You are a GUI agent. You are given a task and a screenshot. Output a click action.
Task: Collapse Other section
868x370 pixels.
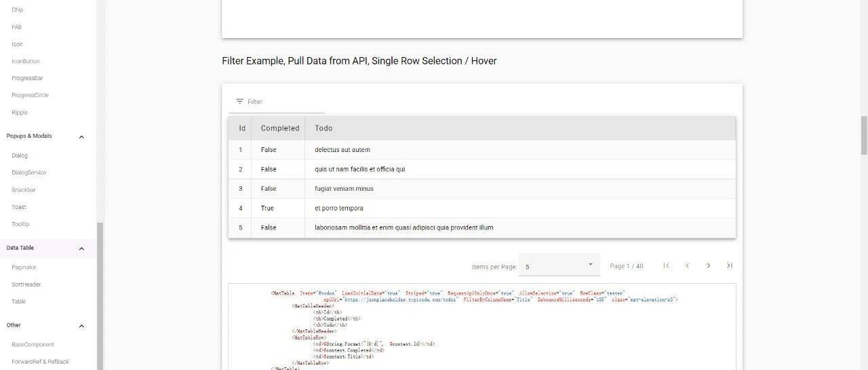[81, 326]
